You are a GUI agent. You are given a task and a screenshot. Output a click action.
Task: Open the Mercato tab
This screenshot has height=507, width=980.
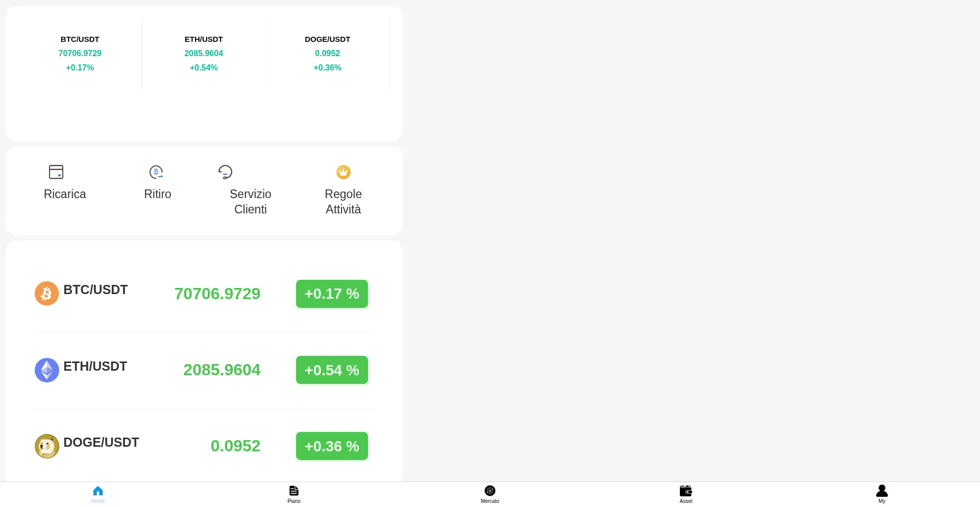pyautogui.click(x=490, y=494)
